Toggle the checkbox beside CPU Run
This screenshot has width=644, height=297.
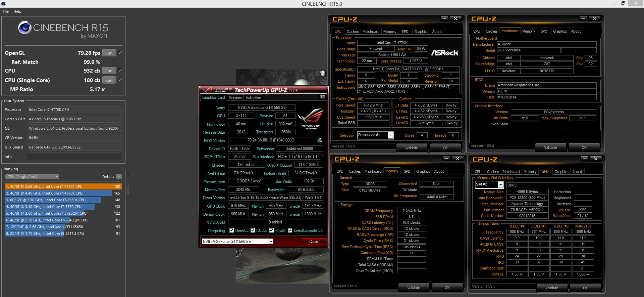click(x=120, y=71)
